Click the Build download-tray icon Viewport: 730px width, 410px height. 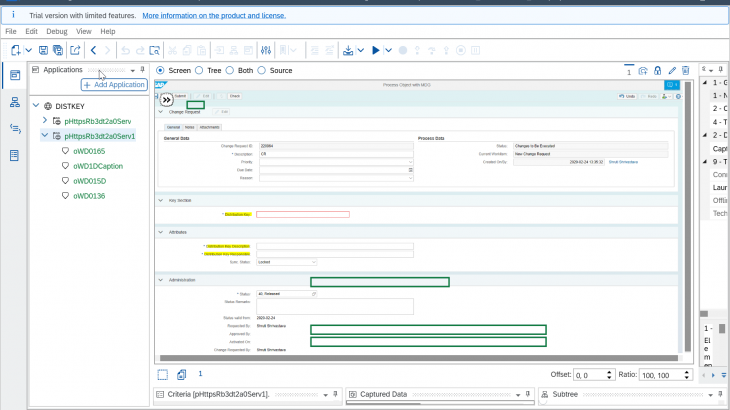[348, 50]
